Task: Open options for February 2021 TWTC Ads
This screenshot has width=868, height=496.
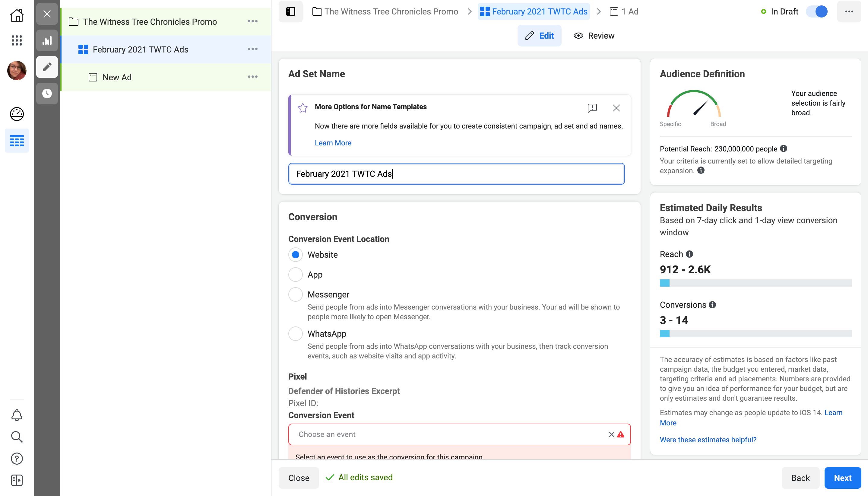Action: point(252,49)
